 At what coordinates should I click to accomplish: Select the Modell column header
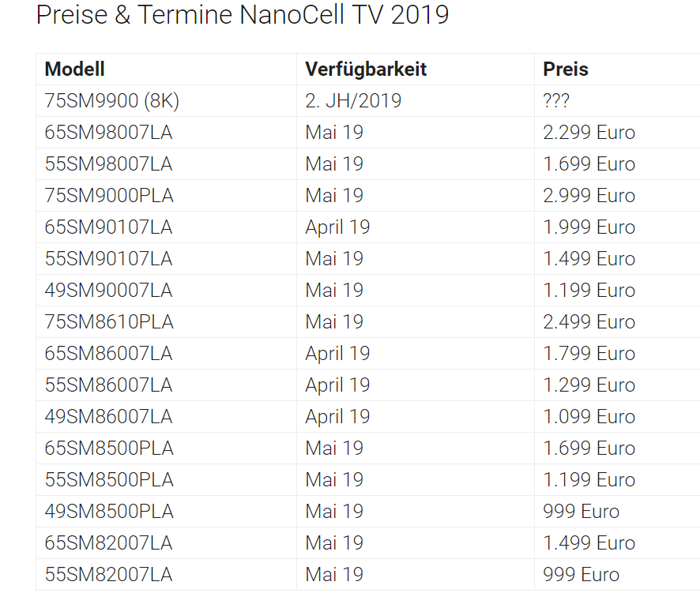pos(75,69)
